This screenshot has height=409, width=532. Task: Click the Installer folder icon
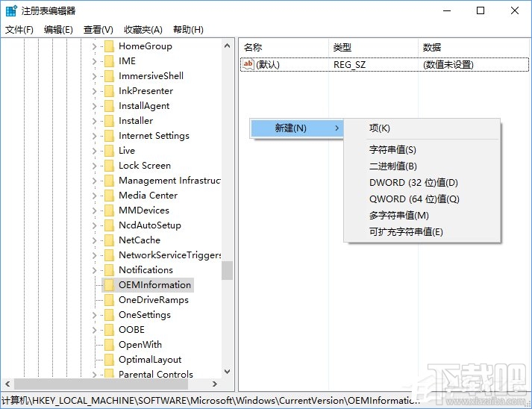[109, 121]
